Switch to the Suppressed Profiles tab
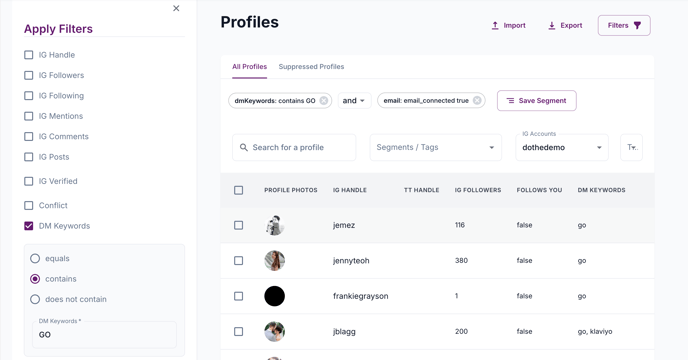Image resolution: width=688 pixels, height=360 pixels. pyautogui.click(x=311, y=67)
